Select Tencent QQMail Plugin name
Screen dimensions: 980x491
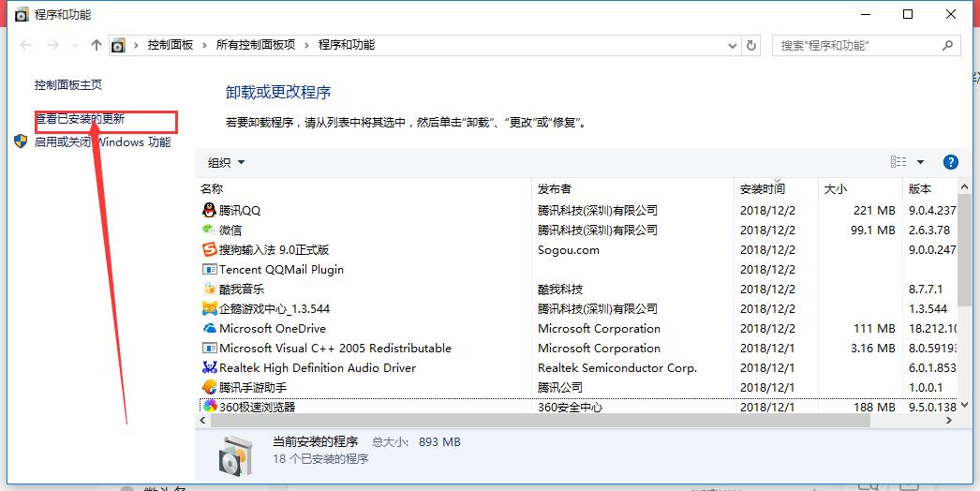point(281,270)
